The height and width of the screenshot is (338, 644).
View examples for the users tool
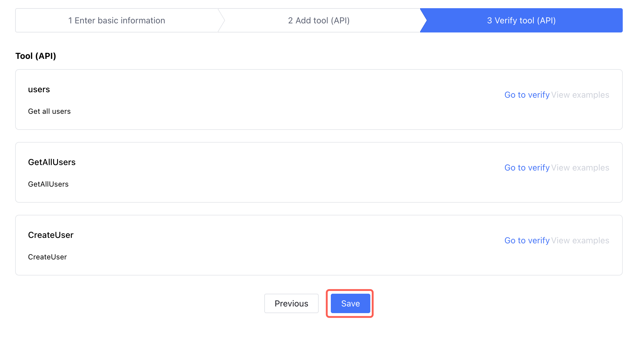tap(580, 95)
